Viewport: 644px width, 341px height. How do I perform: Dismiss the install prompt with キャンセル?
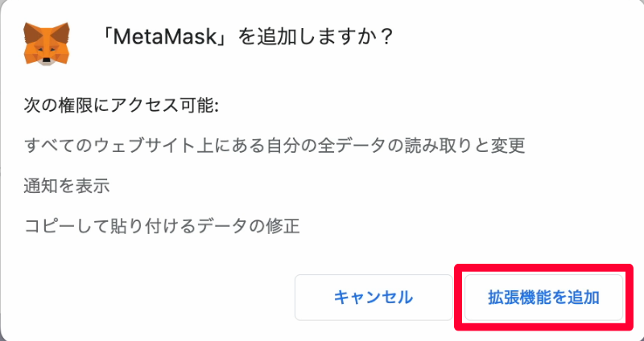374,298
